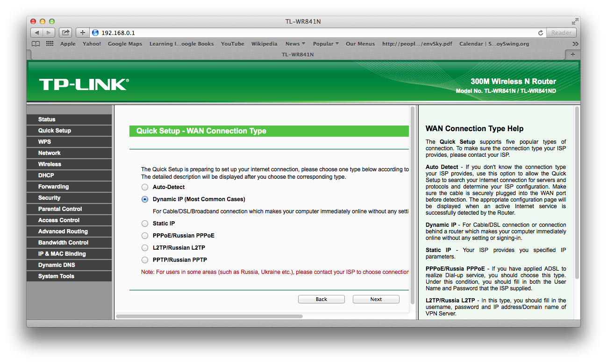Select Dynamic IP (Most Common Cases) option

point(144,199)
